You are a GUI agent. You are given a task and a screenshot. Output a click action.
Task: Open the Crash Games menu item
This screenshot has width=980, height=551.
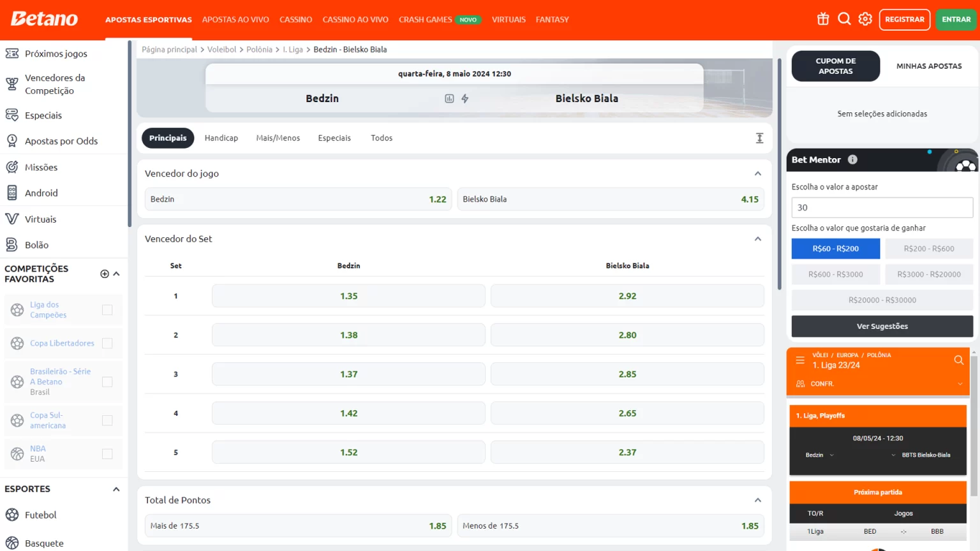(425, 20)
